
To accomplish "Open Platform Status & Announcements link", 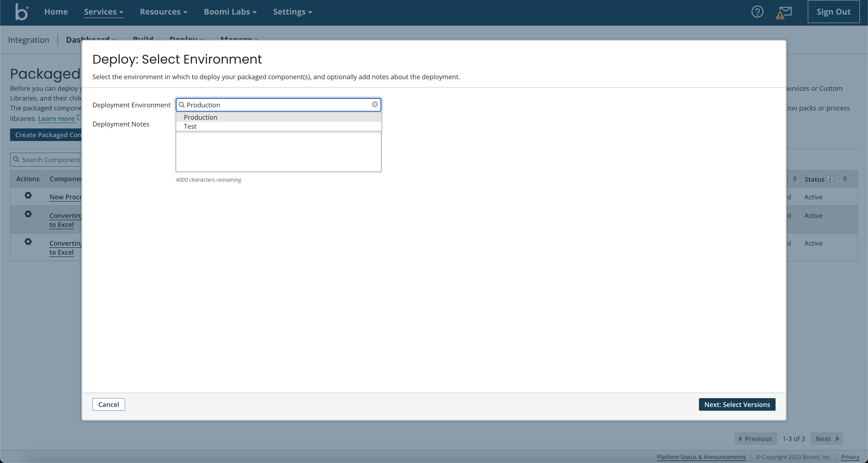I will click(701, 457).
